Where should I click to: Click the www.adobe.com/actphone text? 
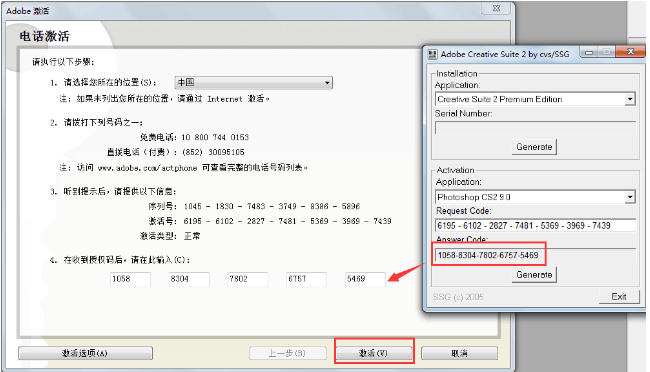tap(148, 168)
